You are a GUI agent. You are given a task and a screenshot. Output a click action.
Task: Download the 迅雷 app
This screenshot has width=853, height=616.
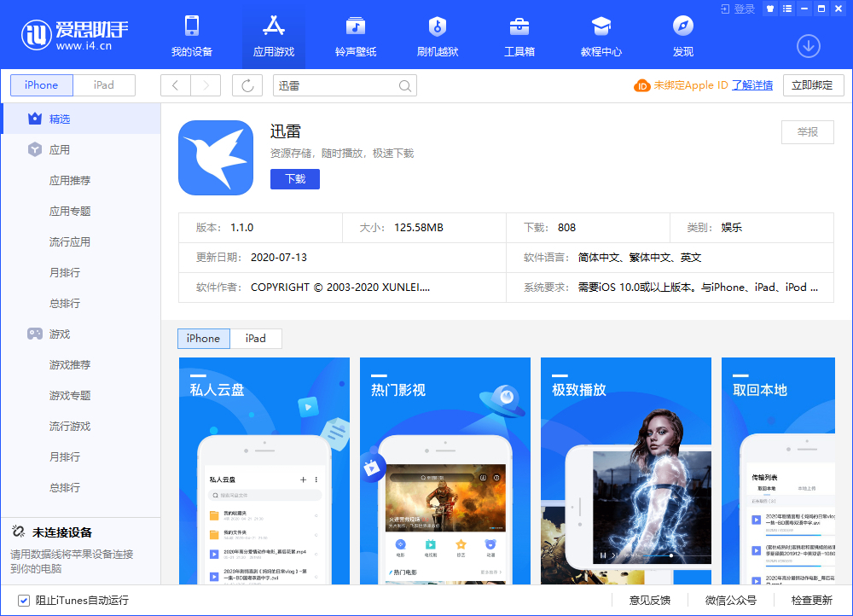(x=294, y=178)
